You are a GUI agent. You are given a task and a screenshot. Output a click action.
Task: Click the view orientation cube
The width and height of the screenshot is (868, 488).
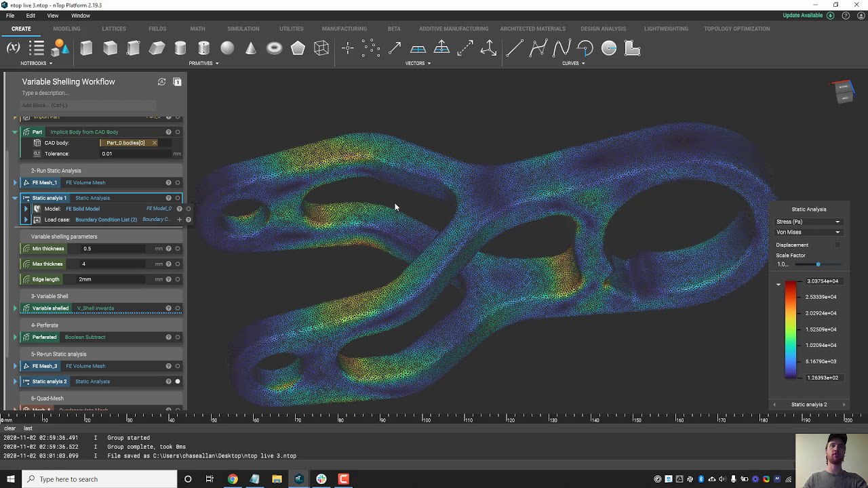(844, 91)
